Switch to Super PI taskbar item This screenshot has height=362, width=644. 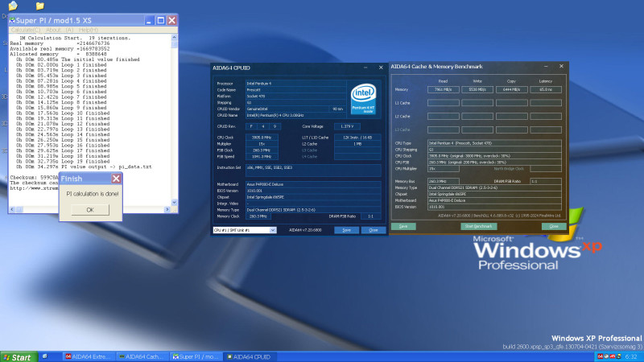(x=196, y=357)
